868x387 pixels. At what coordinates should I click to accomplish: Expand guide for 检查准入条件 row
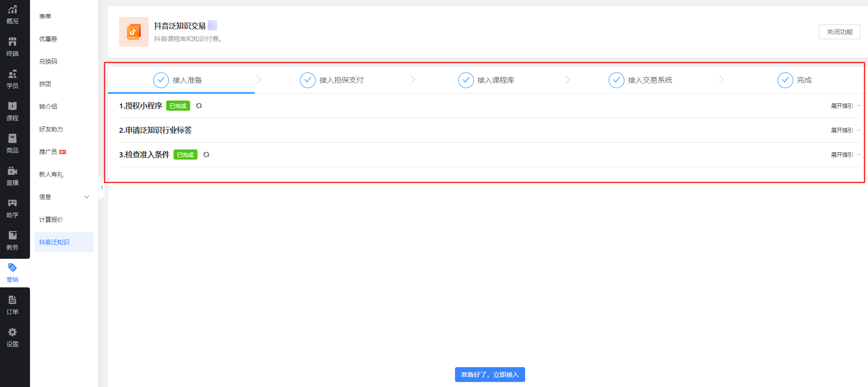845,155
